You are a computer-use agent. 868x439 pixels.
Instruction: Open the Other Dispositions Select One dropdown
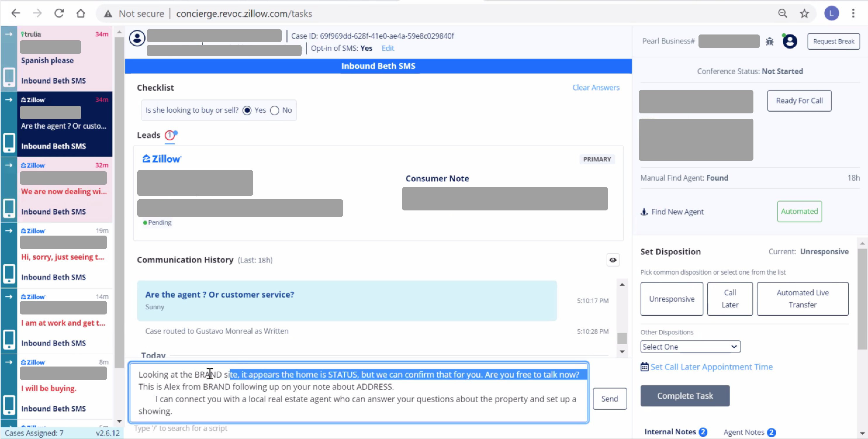[690, 347]
